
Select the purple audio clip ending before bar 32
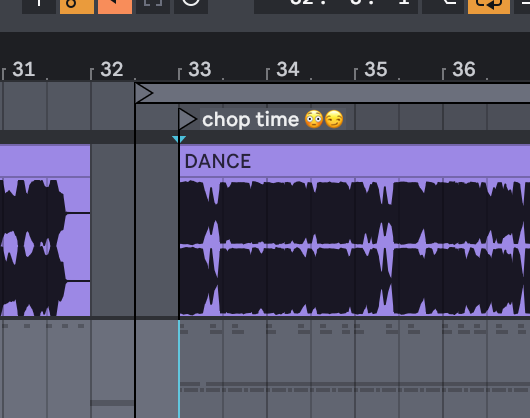(45, 230)
